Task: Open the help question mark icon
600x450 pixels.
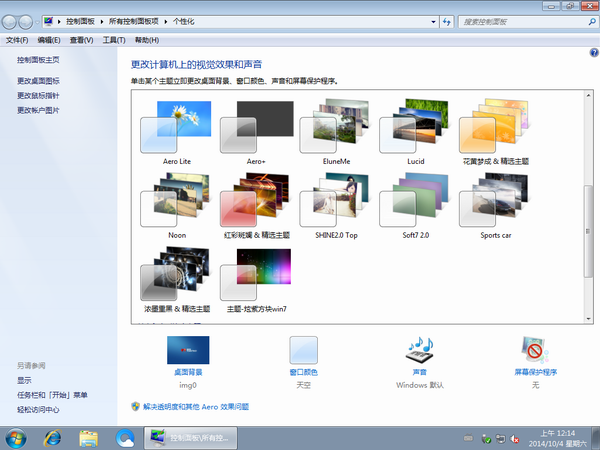Action: [x=594, y=52]
